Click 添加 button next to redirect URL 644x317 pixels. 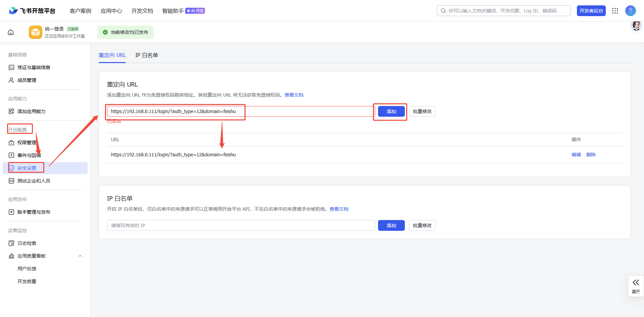(391, 111)
